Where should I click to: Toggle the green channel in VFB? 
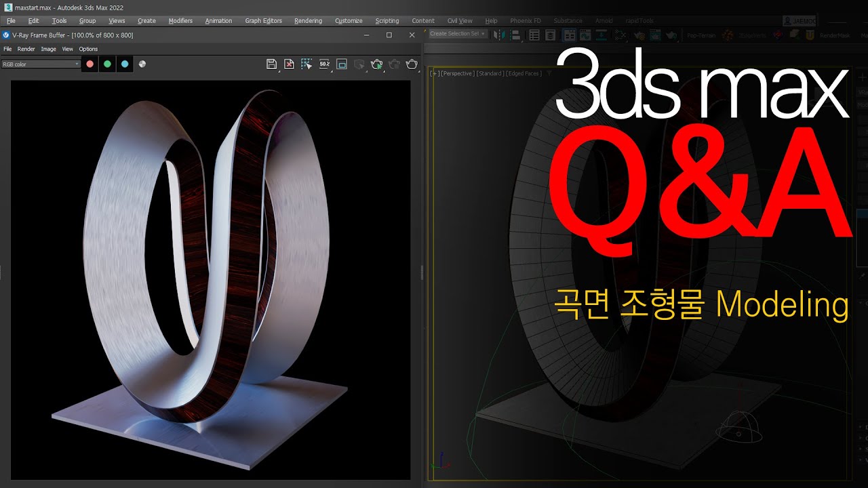tap(107, 64)
